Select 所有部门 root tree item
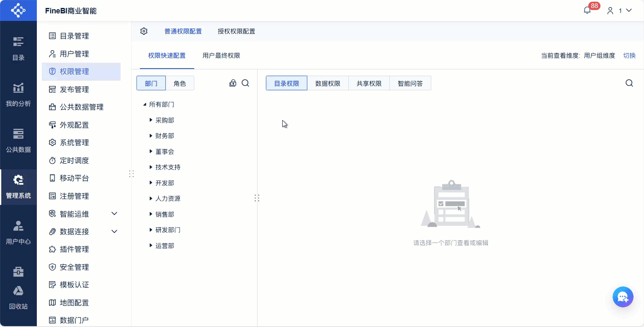 [x=162, y=105]
